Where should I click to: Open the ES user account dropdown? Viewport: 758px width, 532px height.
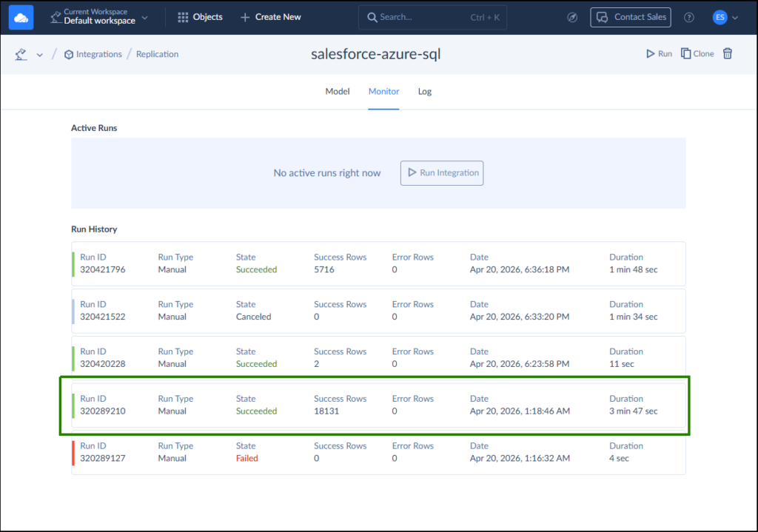click(x=725, y=17)
